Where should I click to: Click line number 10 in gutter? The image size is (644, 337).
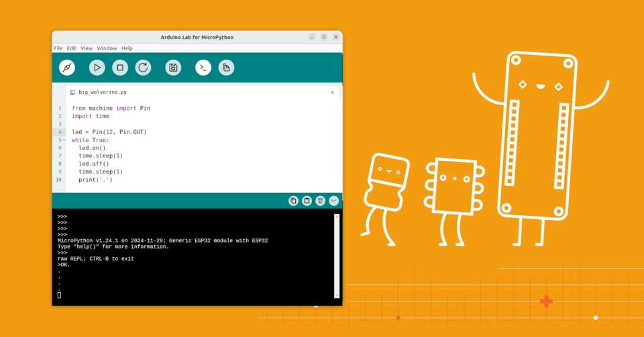tap(58, 180)
